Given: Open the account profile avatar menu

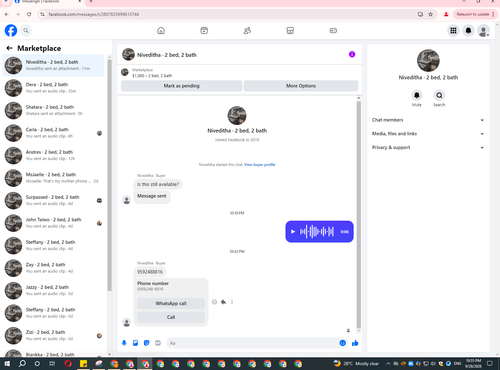Looking at the screenshot, I should (483, 31).
